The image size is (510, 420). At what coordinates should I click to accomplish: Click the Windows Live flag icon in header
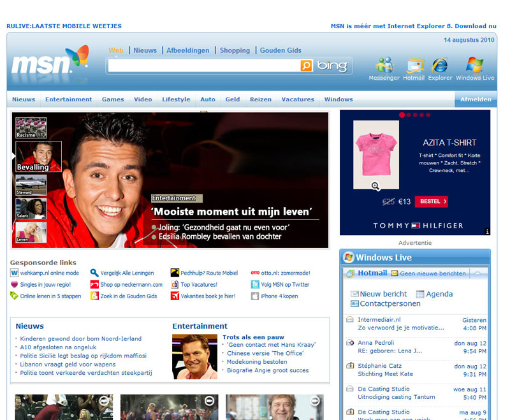coord(474,65)
